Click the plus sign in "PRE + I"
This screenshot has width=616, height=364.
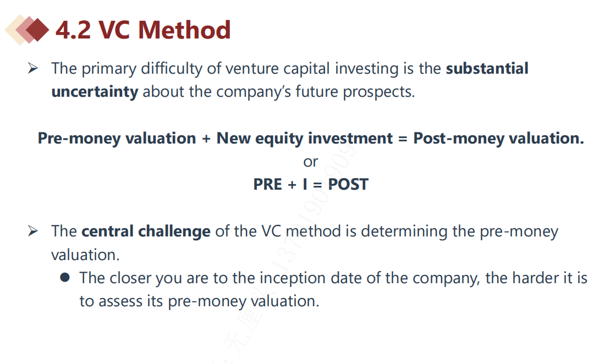click(x=292, y=185)
